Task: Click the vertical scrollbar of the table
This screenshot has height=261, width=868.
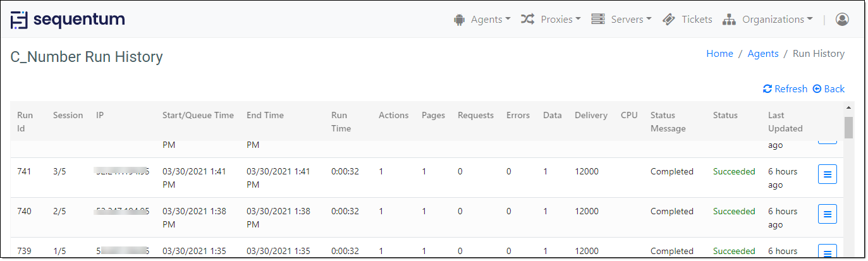Action: coord(849,127)
